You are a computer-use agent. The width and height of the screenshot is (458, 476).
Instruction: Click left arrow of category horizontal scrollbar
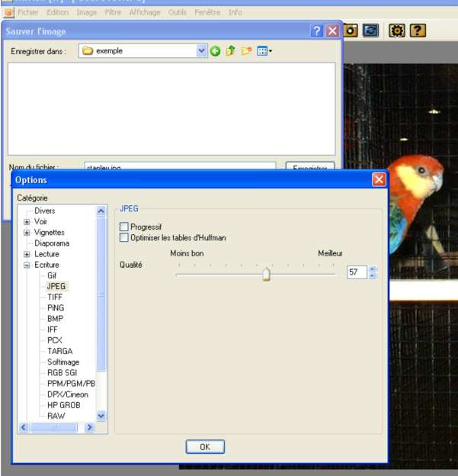[24, 427]
